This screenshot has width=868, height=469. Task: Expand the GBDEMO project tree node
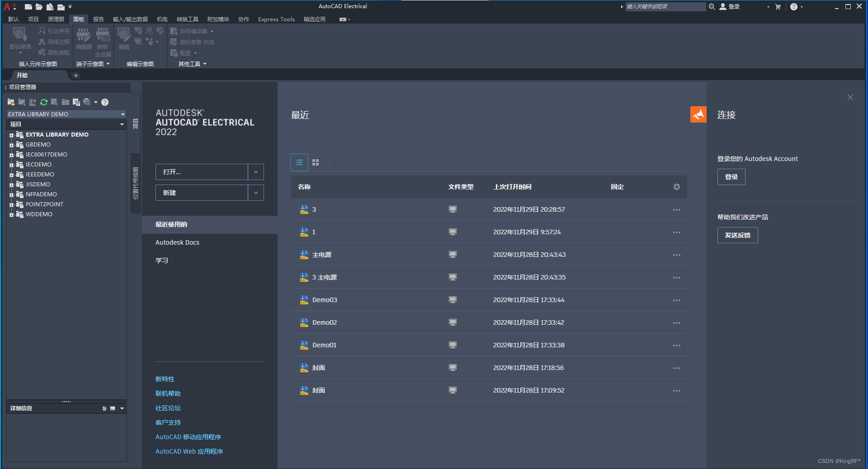click(x=11, y=145)
